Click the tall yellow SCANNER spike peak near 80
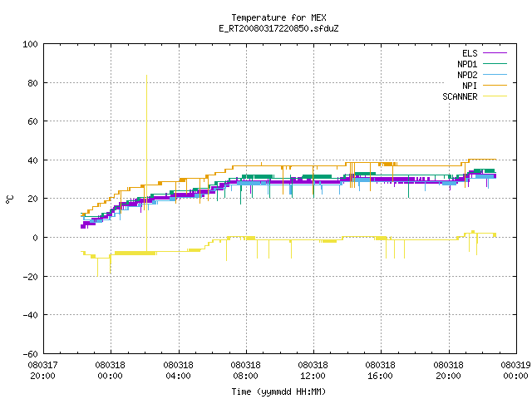532x399 pixels. click(146, 76)
